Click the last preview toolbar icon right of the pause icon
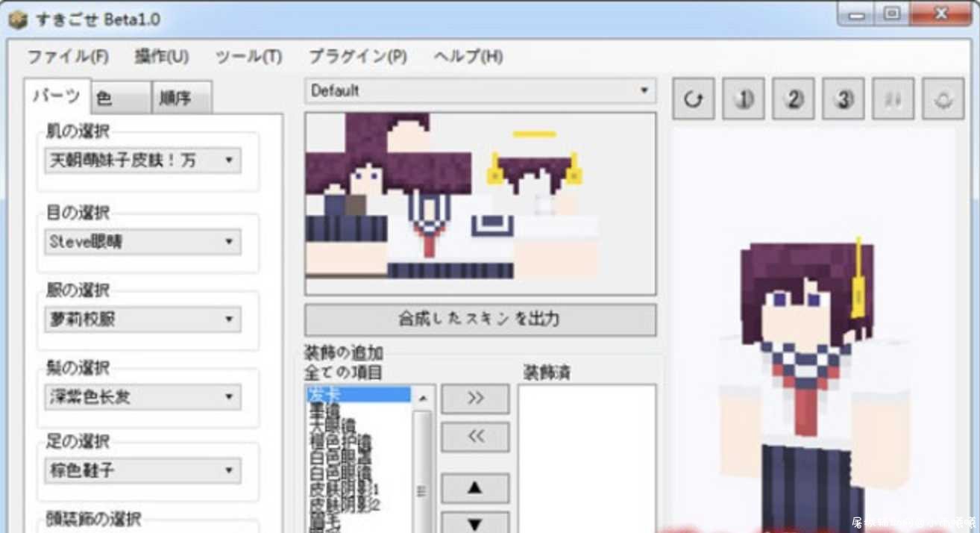This screenshot has height=533, width=980. coord(943,99)
